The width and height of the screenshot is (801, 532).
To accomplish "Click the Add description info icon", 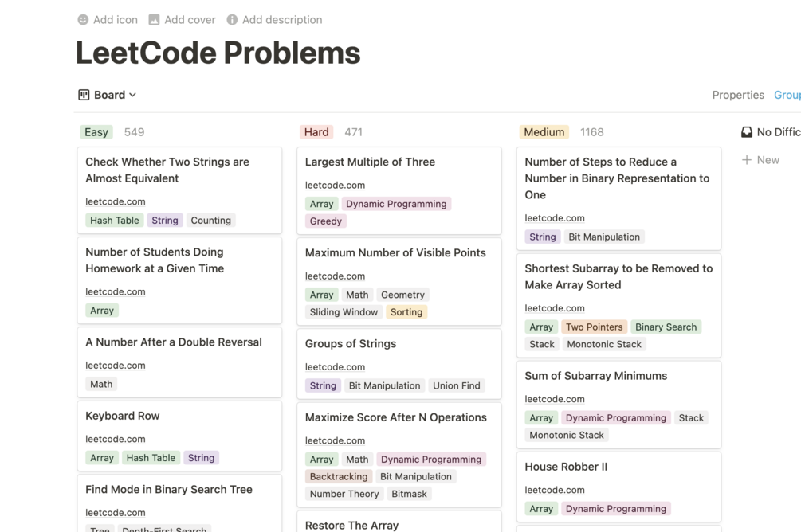I will coord(232,20).
